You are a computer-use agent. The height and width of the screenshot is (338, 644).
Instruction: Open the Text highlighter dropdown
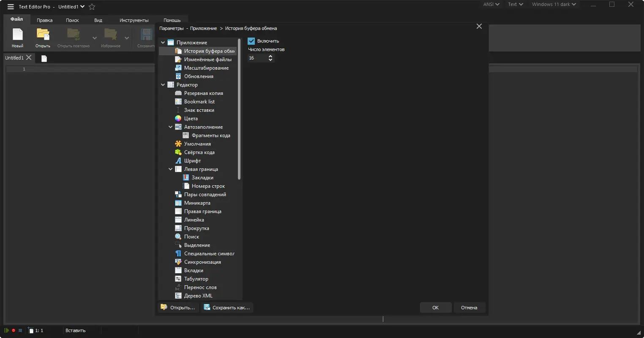(516, 4)
